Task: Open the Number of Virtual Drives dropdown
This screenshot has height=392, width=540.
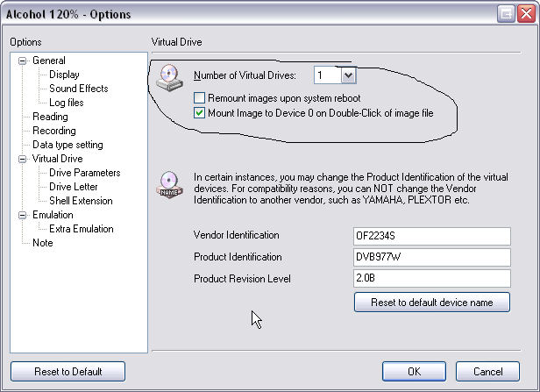Action: 347,76
